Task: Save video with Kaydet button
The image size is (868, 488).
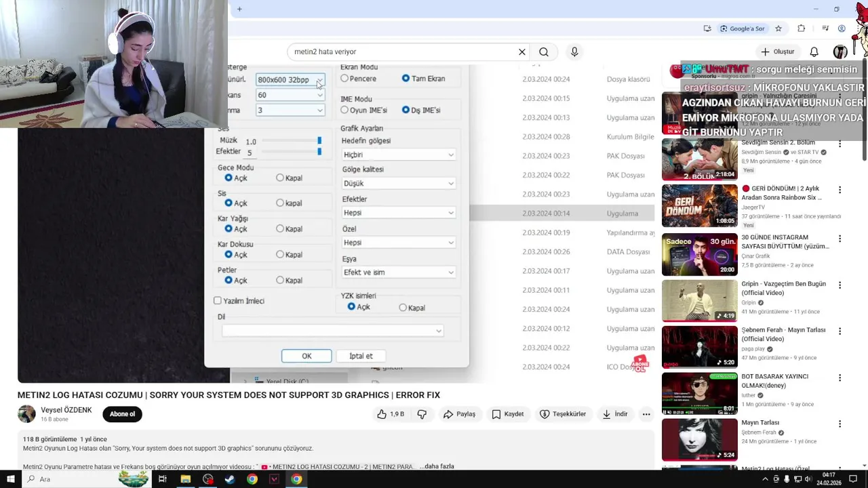Action: click(508, 414)
